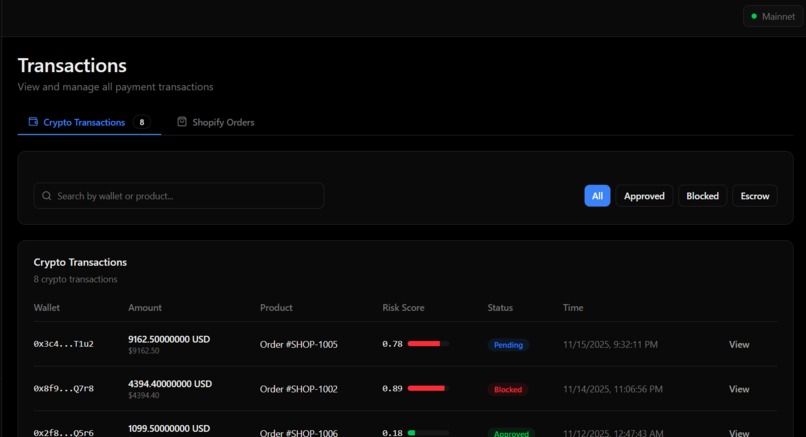
Task: Click the Time column header
Action: [x=573, y=307]
